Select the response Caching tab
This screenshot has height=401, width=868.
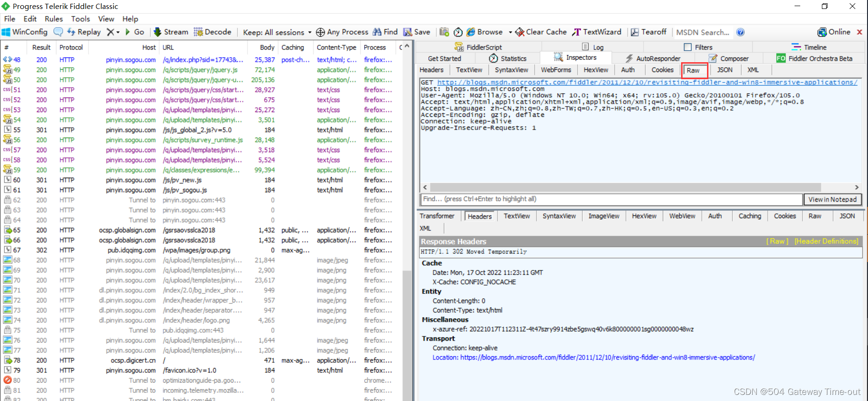click(749, 216)
